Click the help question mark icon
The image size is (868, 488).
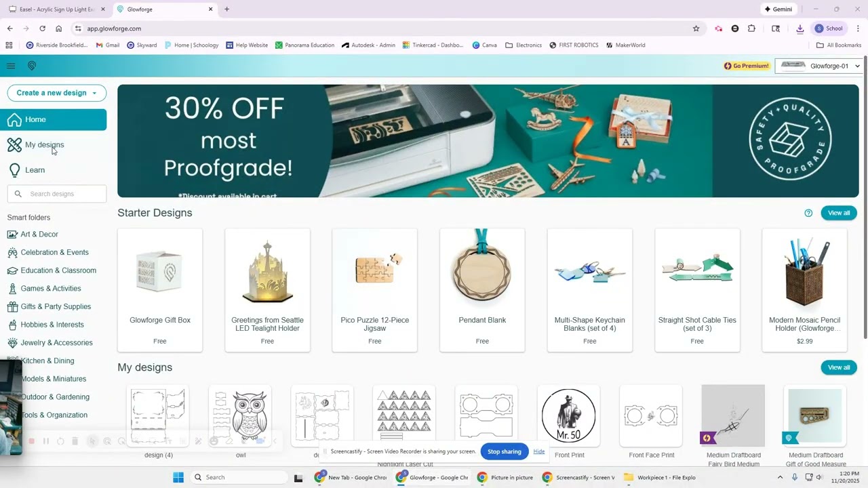click(x=808, y=213)
